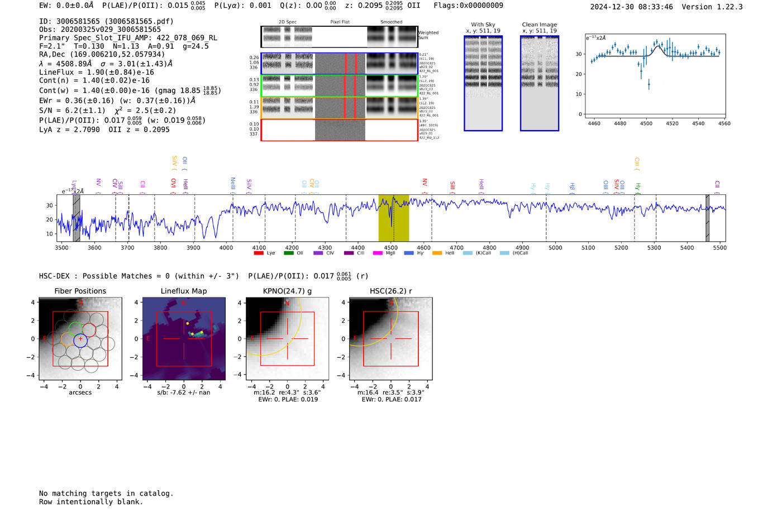
Task: Click the Smoothed column header
Action: coord(392,22)
